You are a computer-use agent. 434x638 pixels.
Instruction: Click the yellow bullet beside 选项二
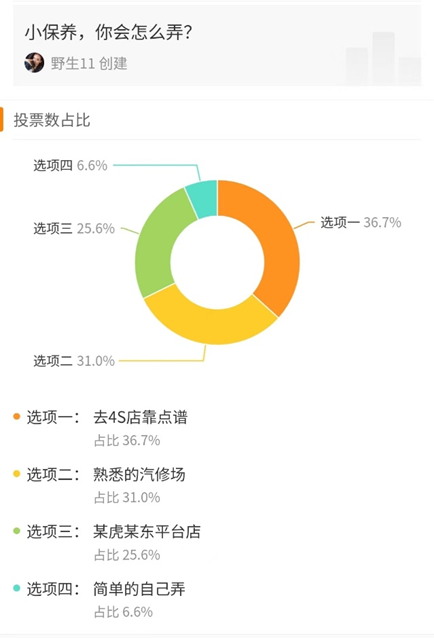point(17,474)
